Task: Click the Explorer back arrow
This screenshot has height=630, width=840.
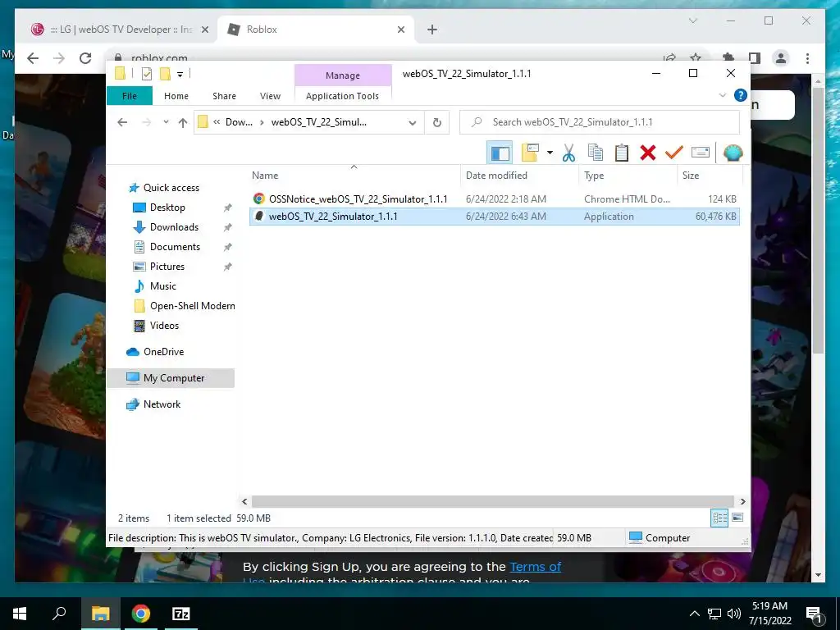Action: (122, 123)
